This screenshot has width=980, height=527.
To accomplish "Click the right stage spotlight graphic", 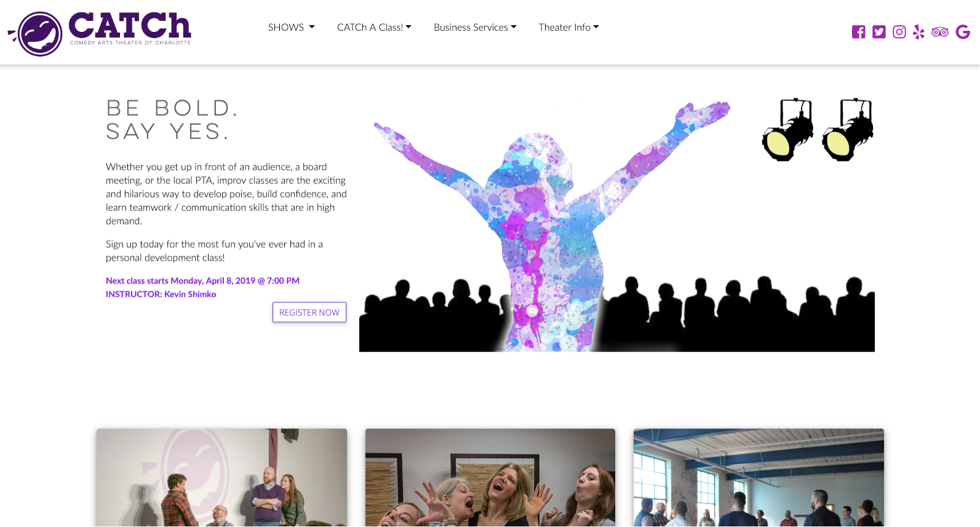I will (848, 130).
